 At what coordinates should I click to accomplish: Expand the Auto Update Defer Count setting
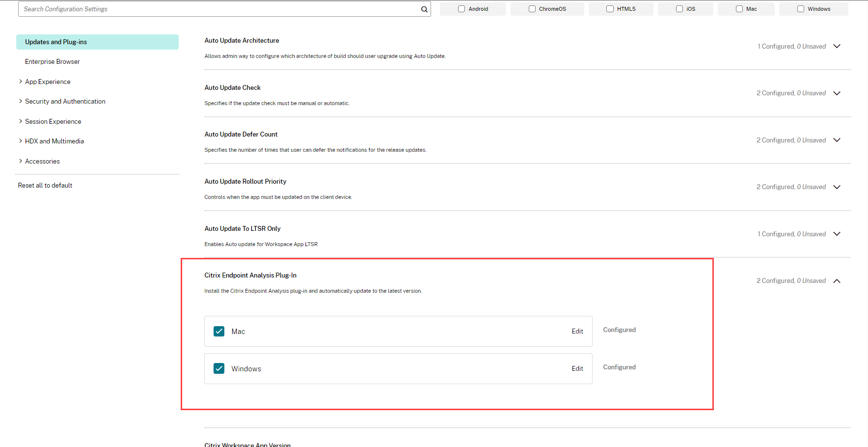837,140
